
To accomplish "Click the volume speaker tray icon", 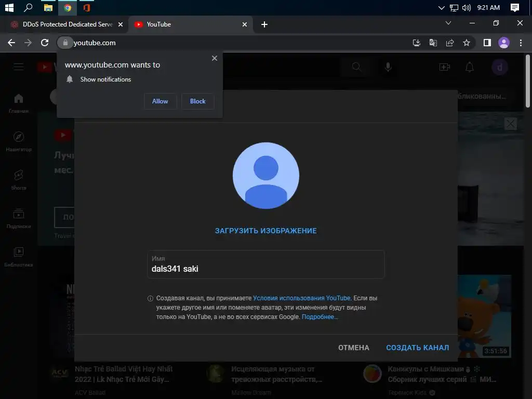I will coord(467,7).
